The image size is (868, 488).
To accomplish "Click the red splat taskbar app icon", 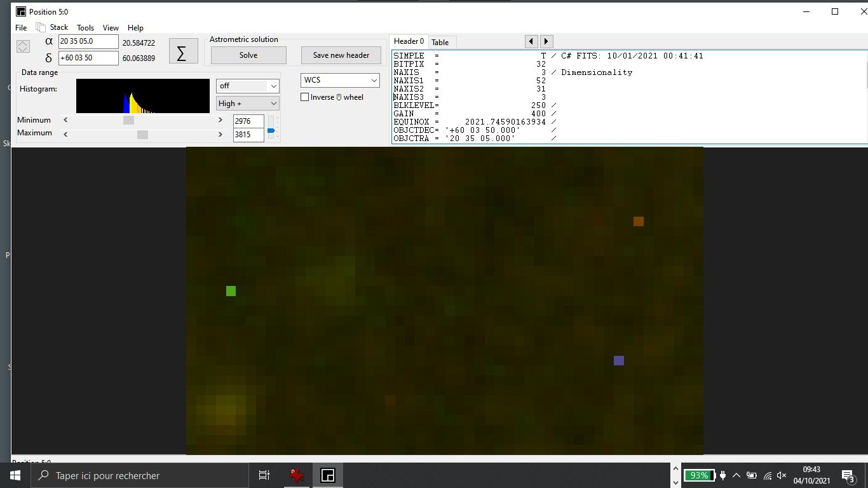I will [296, 475].
